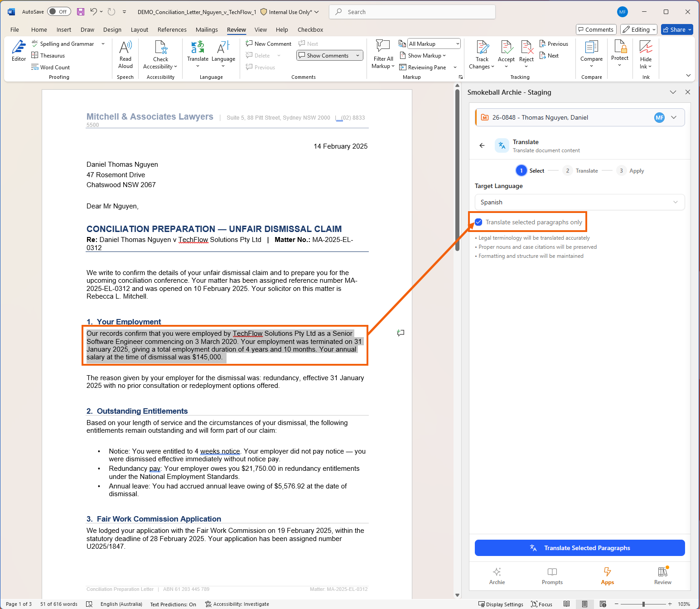Expand the Target Language Spanish dropdown
Image resolution: width=700 pixels, height=609 pixels.
(579, 202)
